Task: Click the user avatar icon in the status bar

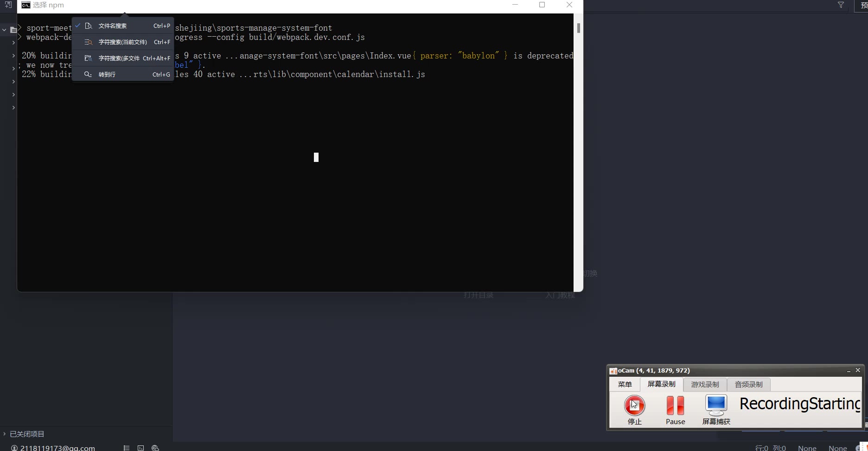Action: [14, 448]
